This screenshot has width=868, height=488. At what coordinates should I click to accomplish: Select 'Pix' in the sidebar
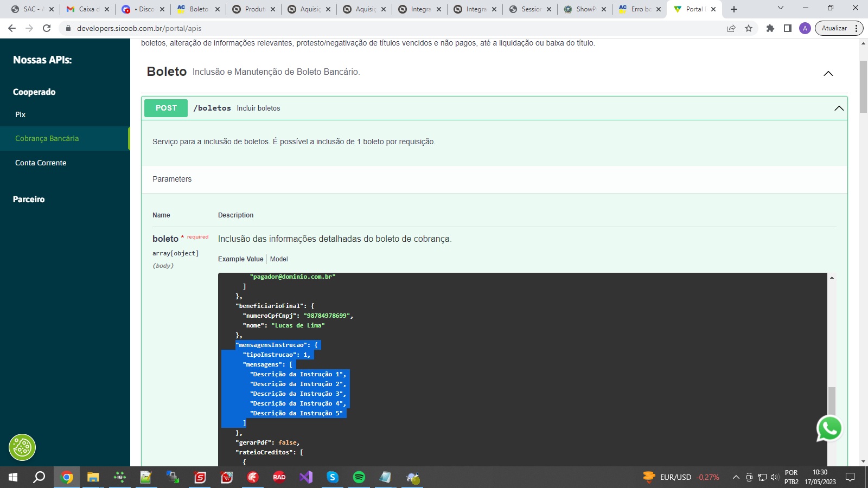(20, 114)
